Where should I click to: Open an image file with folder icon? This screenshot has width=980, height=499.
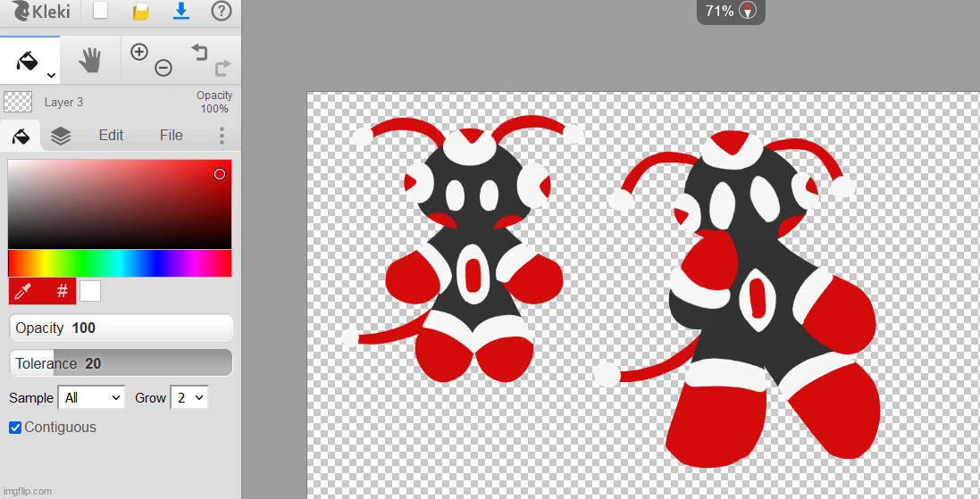click(x=140, y=12)
